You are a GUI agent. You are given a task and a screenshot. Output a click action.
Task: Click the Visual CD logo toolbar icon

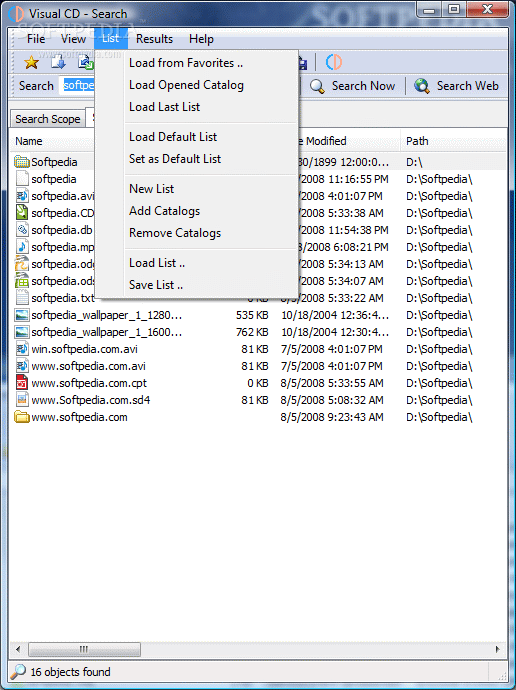click(x=334, y=62)
